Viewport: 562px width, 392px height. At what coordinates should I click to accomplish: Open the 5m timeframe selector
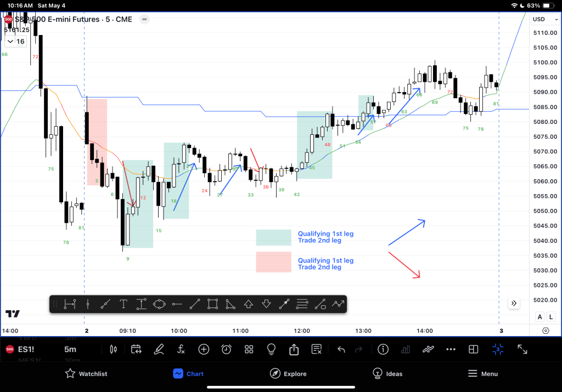click(70, 349)
